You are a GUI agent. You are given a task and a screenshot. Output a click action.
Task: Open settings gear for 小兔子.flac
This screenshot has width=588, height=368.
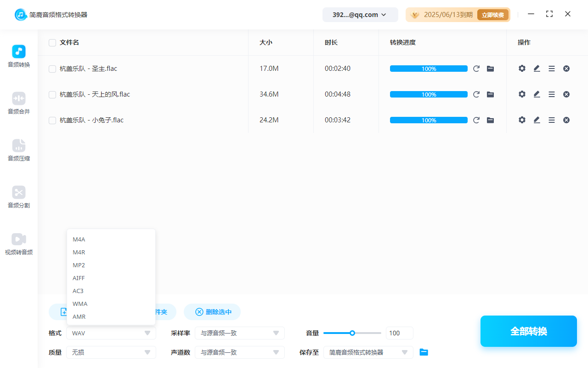522,120
